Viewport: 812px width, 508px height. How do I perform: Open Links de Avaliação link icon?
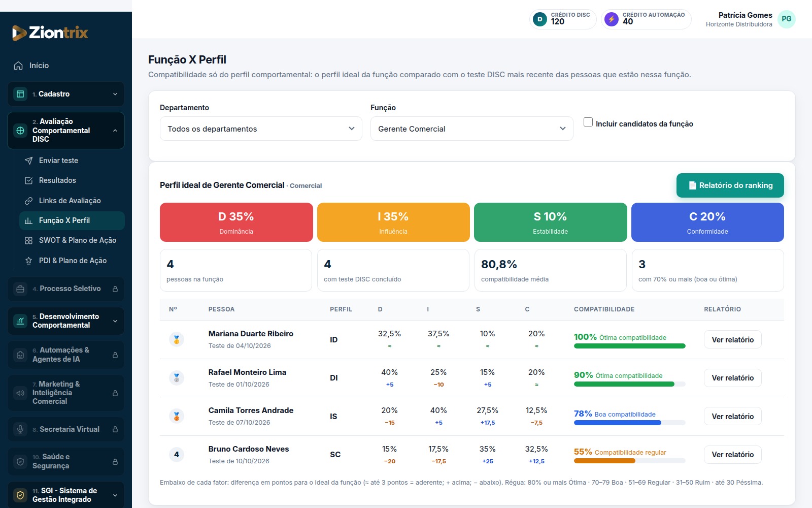[29, 201]
